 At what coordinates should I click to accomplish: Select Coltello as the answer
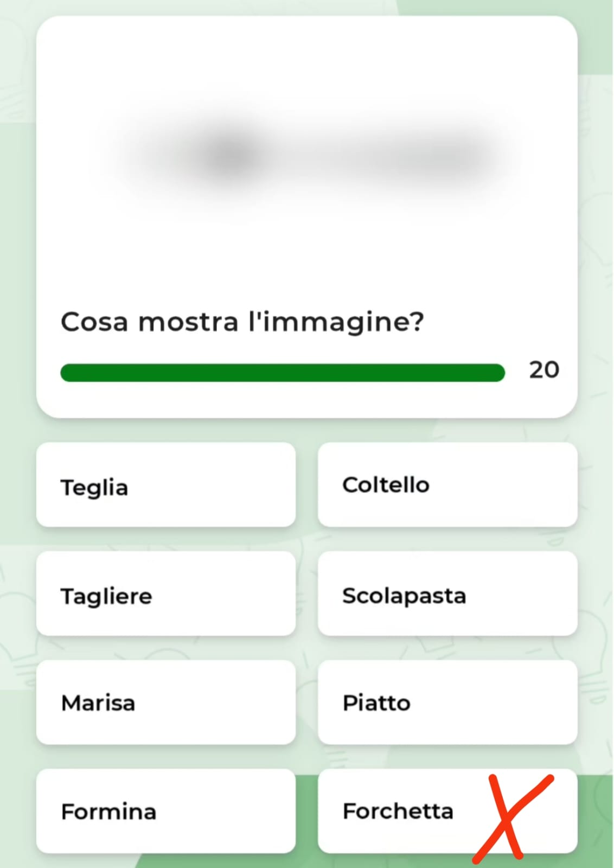447,485
